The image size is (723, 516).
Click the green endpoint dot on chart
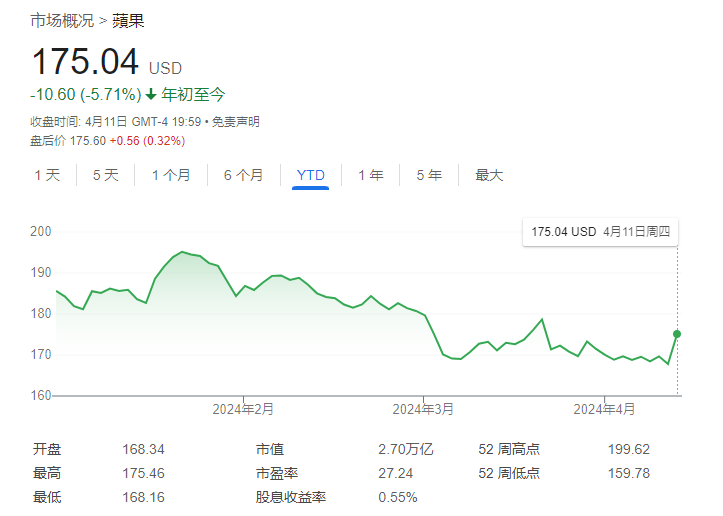(677, 334)
